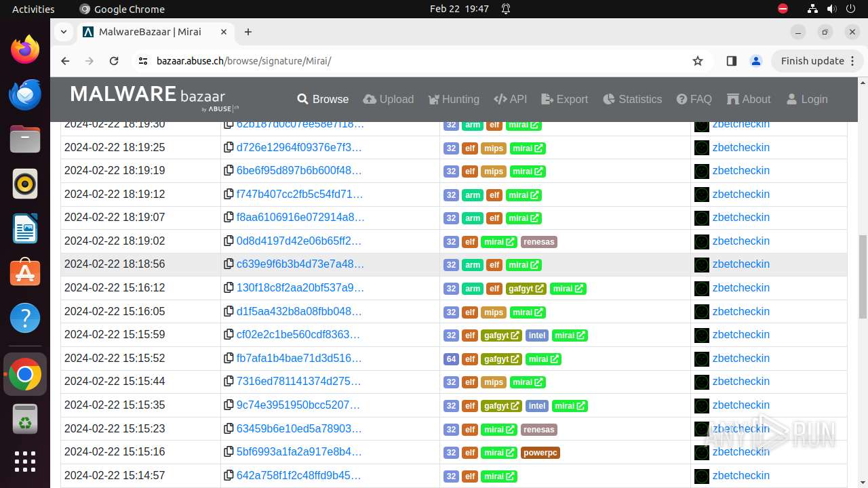Copy hash 642a758f1f2c48ffd9b45 to clipboard
This screenshot has height=488, width=868.
229,476
